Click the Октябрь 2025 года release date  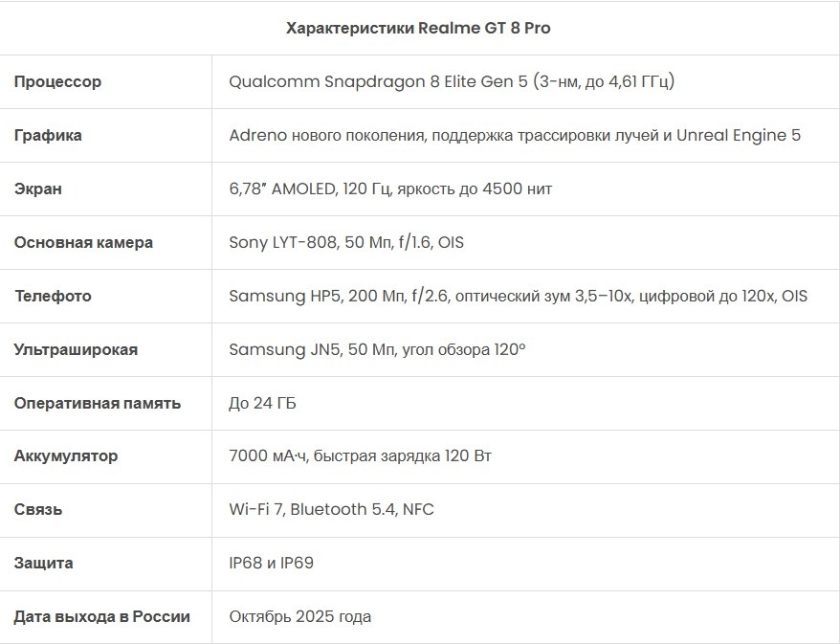[x=299, y=616]
